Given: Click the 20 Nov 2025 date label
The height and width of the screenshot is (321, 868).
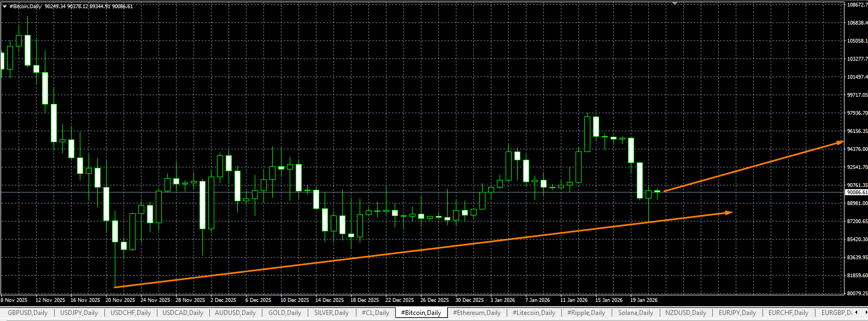Looking at the screenshot, I should [x=120, y=300].
